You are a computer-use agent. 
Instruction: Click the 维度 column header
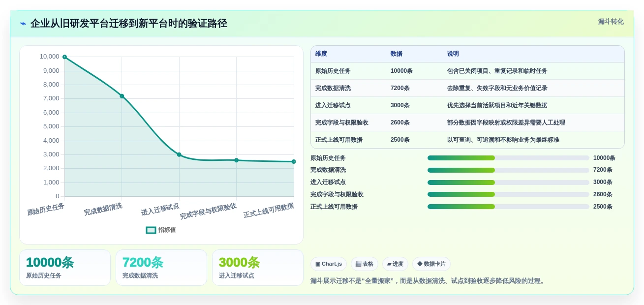321,54
